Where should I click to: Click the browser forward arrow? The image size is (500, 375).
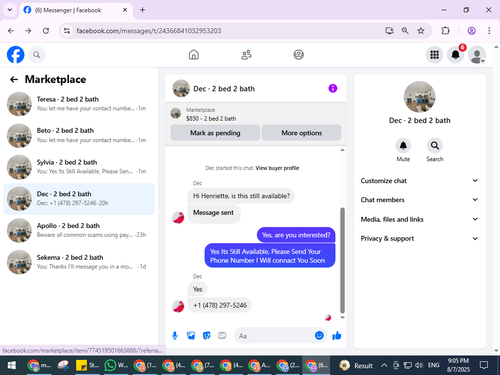tap(28, 31)
